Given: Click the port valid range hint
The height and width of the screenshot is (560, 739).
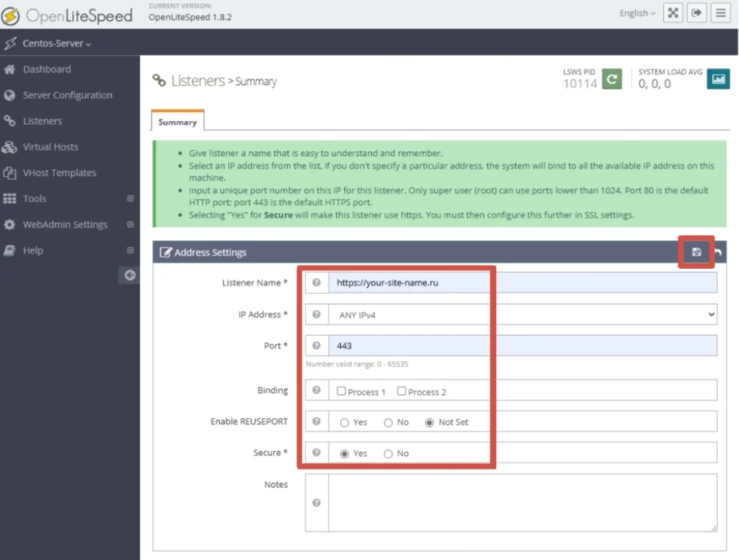Looking at the screenshot, I should click(357, 364).
